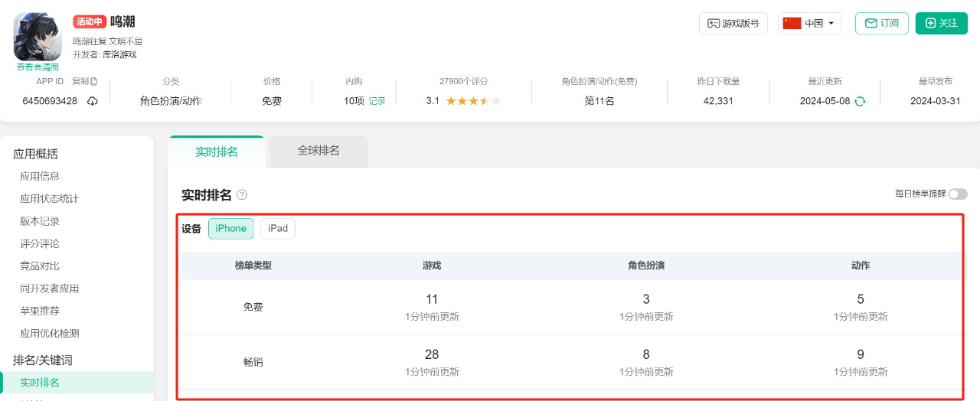Open the 中国 country dropdown
The width and height of the screenshot is (980, 401).
point(809,23)
